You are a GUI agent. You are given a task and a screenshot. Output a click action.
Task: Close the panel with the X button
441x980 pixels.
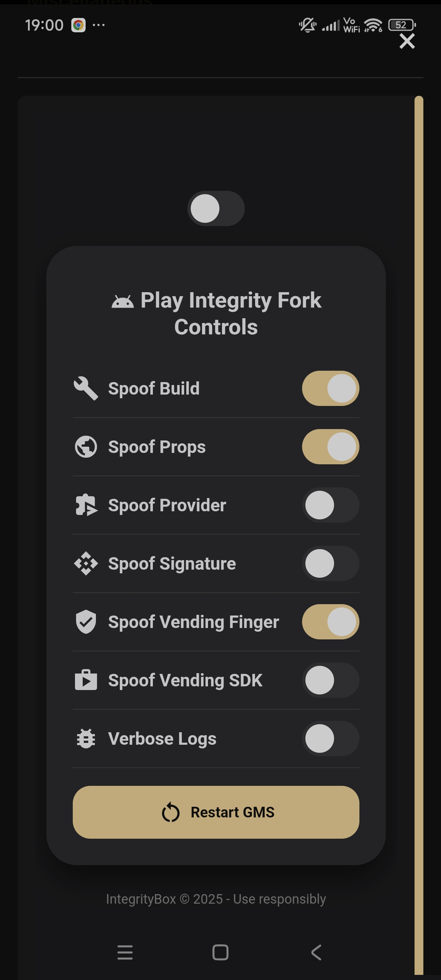(x=407, y=41)
